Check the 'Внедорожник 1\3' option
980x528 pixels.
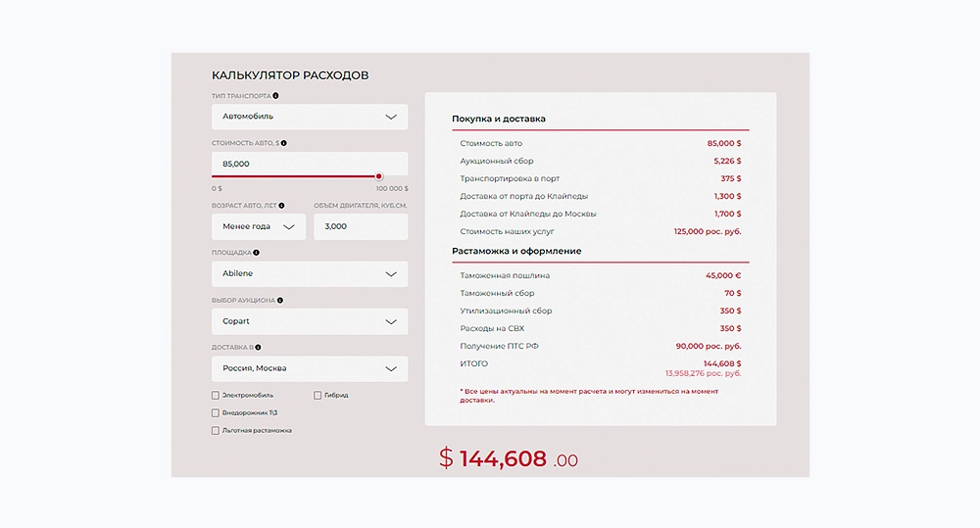pos(216,413)
